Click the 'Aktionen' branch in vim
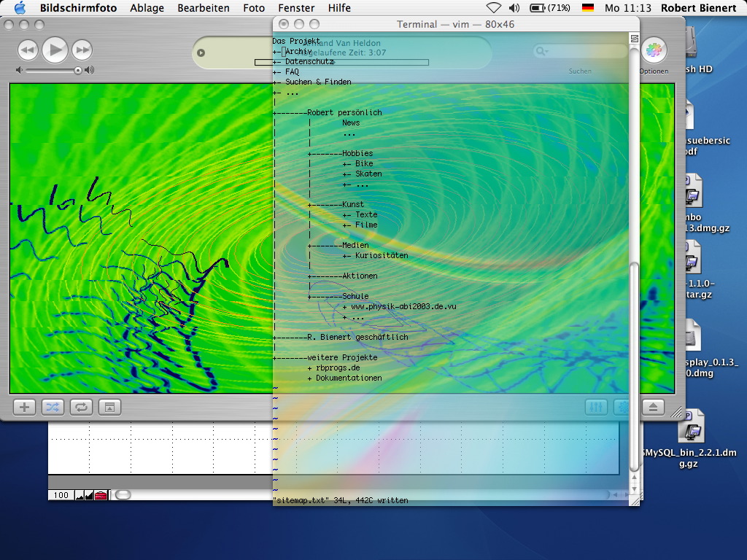The image size is (747, 560). tap(360, 276)
